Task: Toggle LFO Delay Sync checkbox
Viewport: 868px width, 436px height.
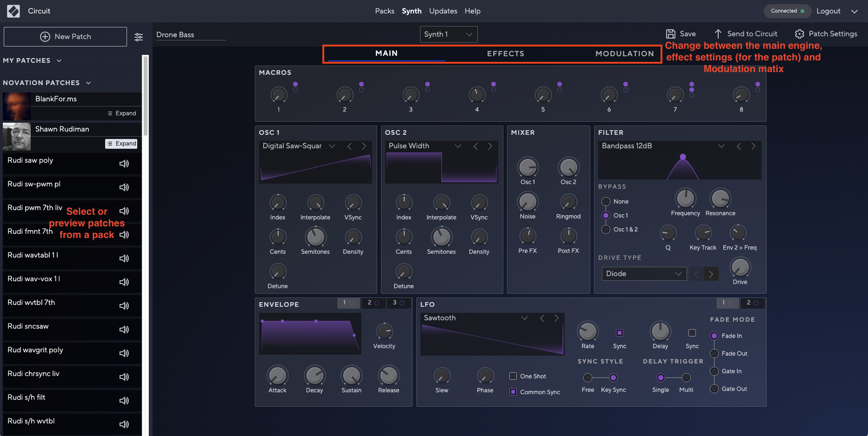Action: click(692, 333)
